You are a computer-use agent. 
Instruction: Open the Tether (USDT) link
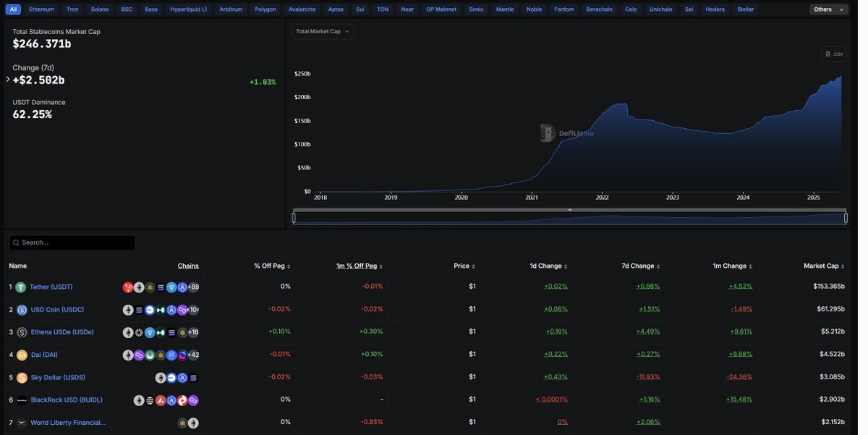(51, 287)
